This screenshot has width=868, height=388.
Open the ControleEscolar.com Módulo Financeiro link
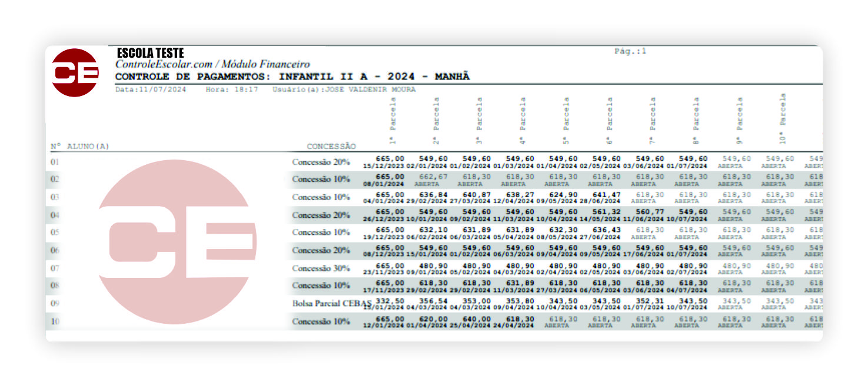point(212,65)
